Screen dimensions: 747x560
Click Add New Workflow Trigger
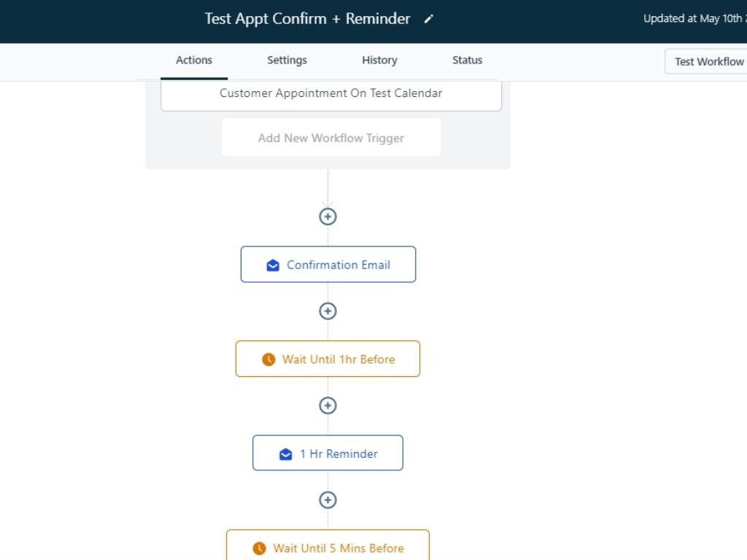click(x=331, y=138)
